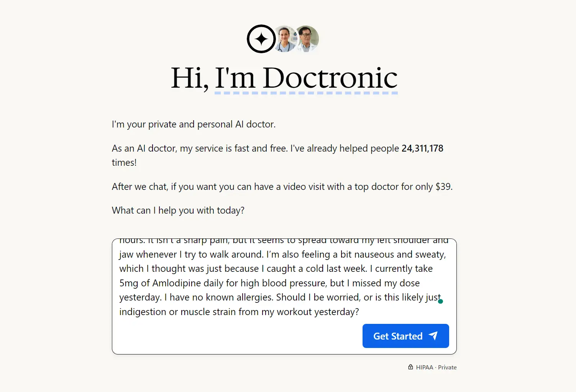
Task: Click the green status dot in the message
Action: point(441,301)
